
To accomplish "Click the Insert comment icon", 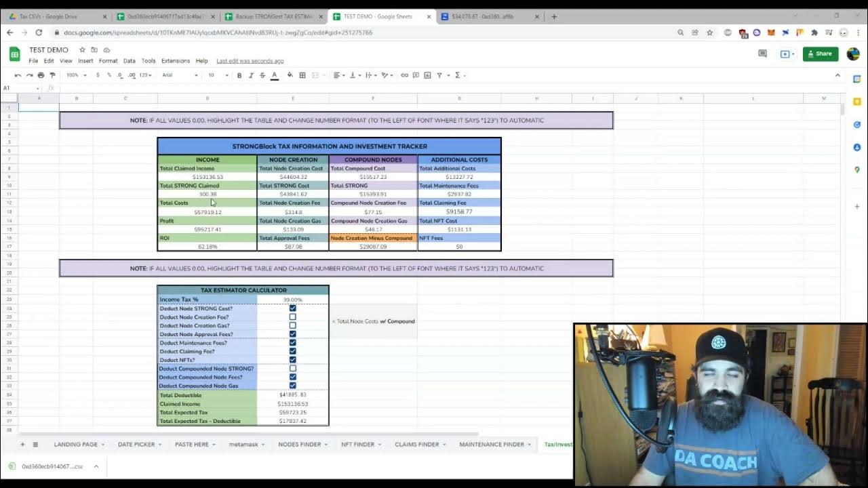I will tap(416, 75).
